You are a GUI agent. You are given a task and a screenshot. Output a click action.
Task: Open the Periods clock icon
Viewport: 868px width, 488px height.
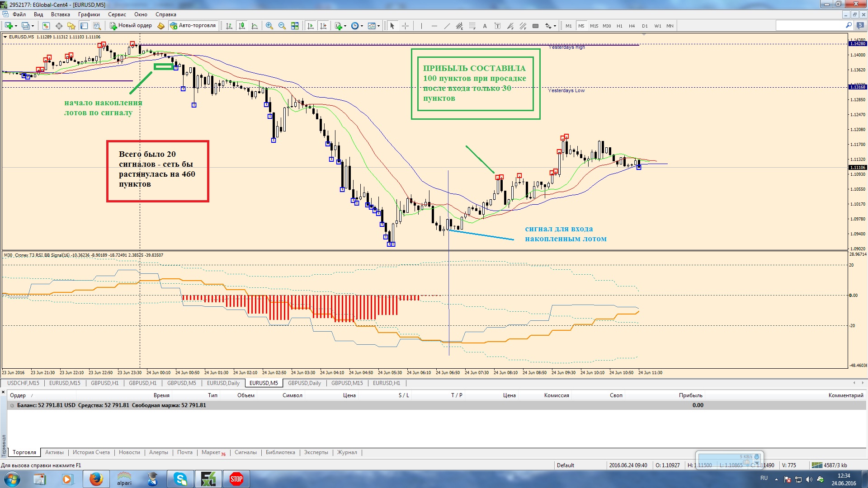pyautogui.click(x=355, y=26)
